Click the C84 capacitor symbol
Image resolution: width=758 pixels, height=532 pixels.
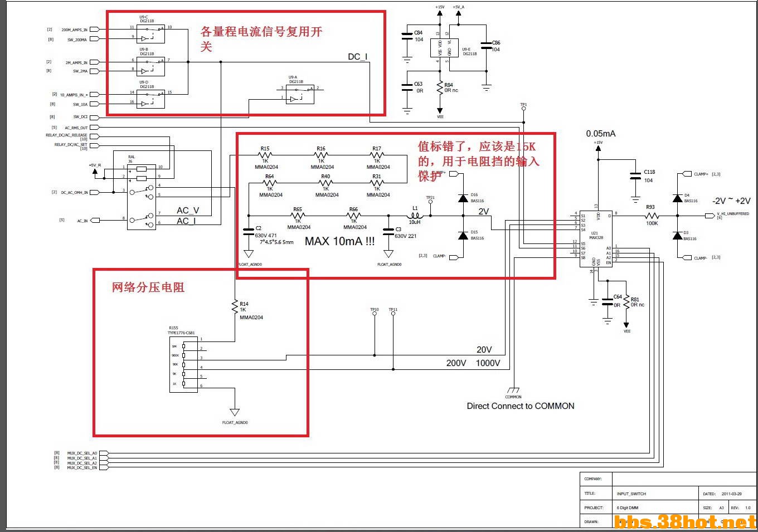coord(407,36)
